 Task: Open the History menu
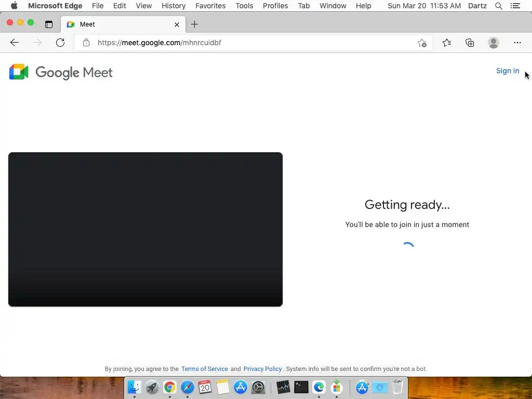(174, 6)
